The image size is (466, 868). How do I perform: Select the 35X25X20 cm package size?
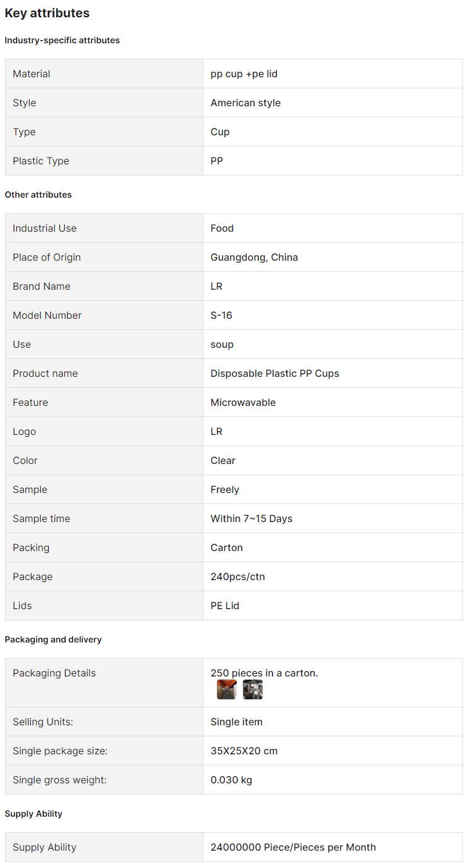[244, 751]
